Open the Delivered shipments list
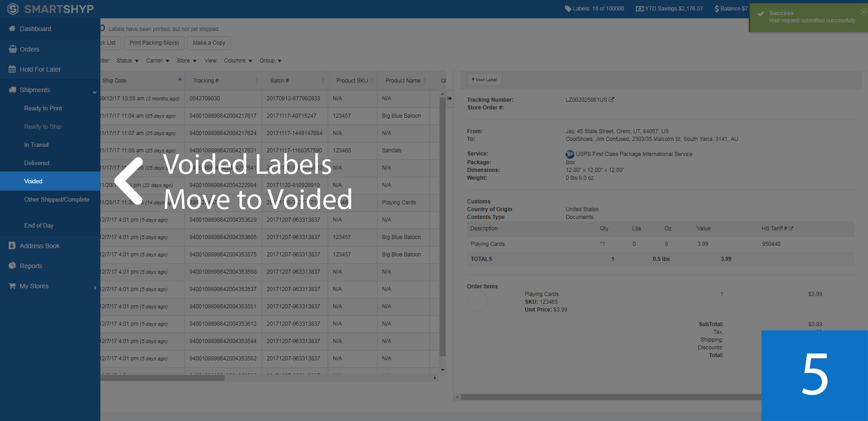Viewport: 868px width, 421px height. [36, 163]
